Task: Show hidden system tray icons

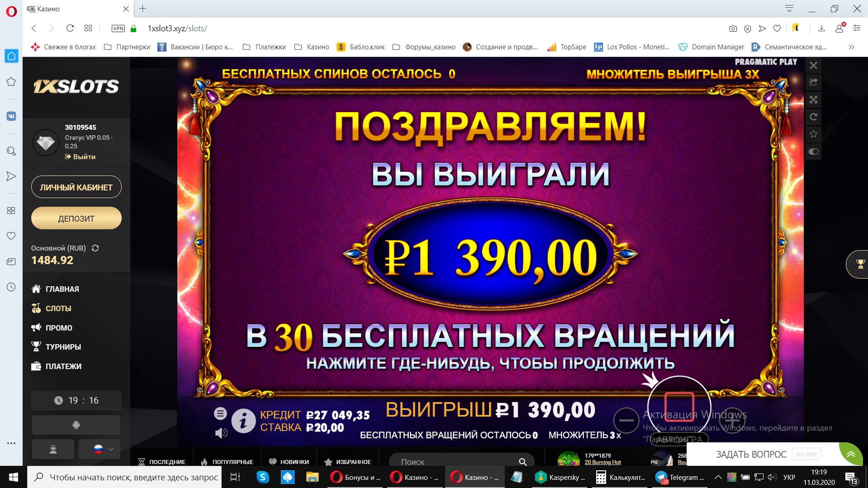Action: [718, 477]
